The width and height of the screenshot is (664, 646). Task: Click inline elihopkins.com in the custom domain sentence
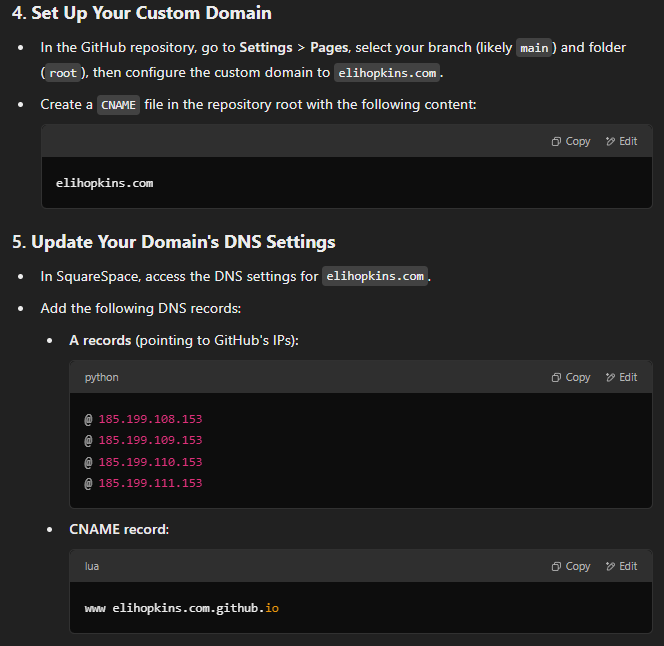click(x=387, y=73)
